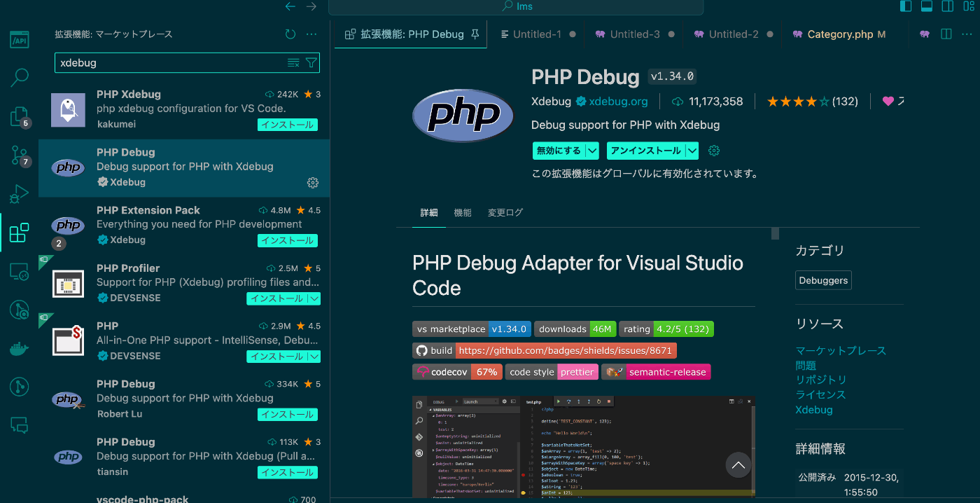
Task: Go forward with the right arrow
Action: (x=311, y=6)
